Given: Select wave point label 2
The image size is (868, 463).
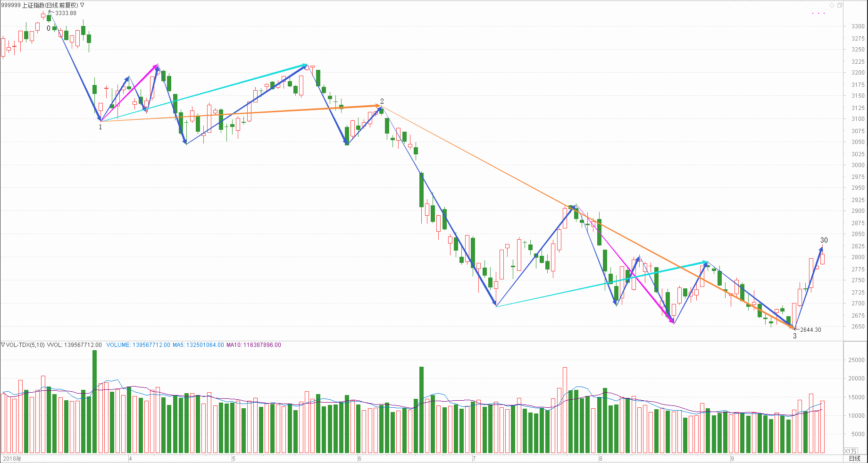Looking at the screenshot, I should coord(382,101).
